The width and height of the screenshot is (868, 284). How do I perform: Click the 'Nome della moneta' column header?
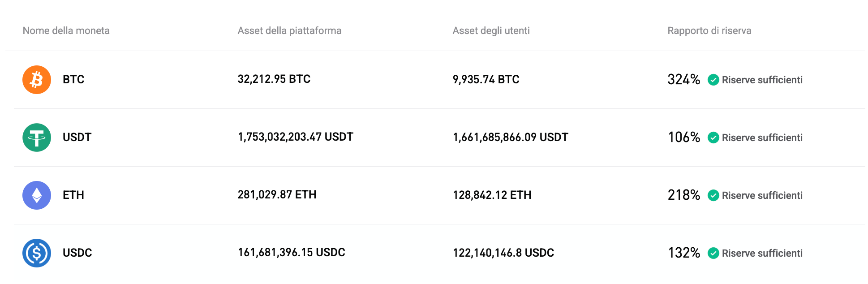point(66,31)
